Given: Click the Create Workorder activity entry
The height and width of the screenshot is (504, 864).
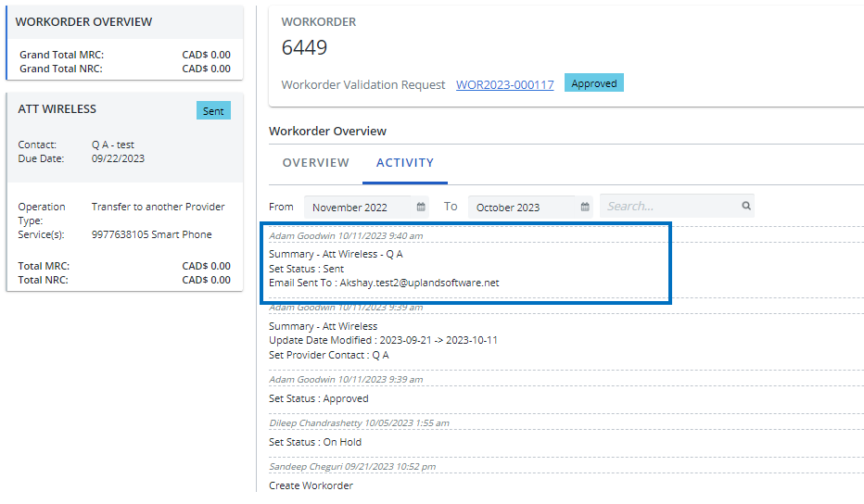Looking at the screenshot, I should [311, 485].
